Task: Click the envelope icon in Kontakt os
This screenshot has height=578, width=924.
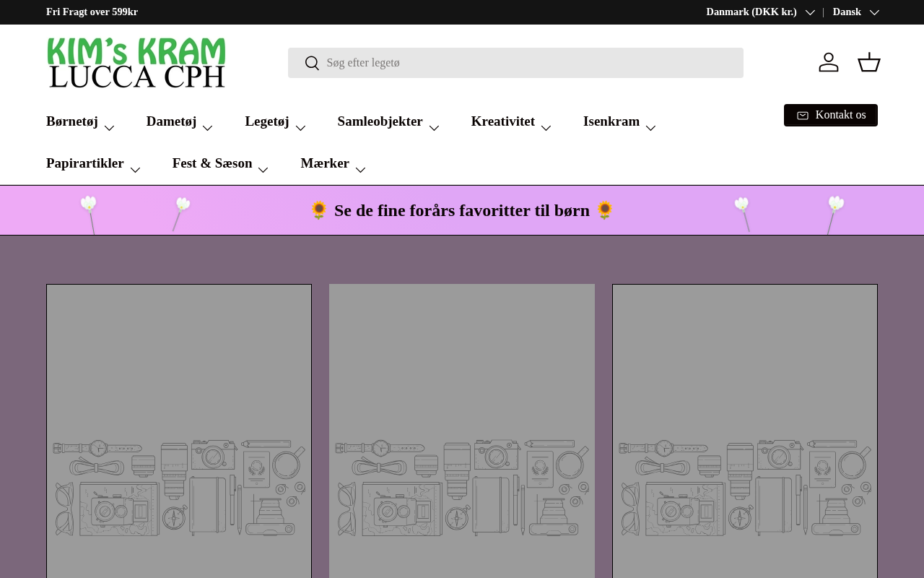Action: coord(803,116)
